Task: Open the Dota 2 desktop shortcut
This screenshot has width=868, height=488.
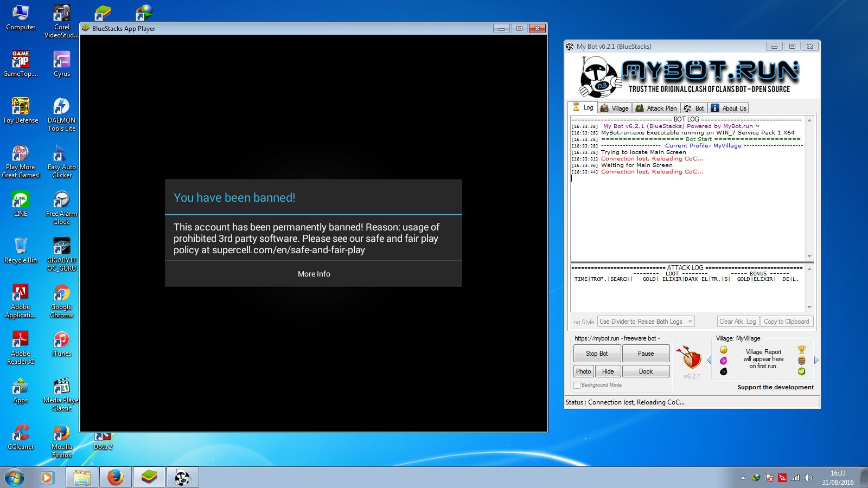Action: 103,442
